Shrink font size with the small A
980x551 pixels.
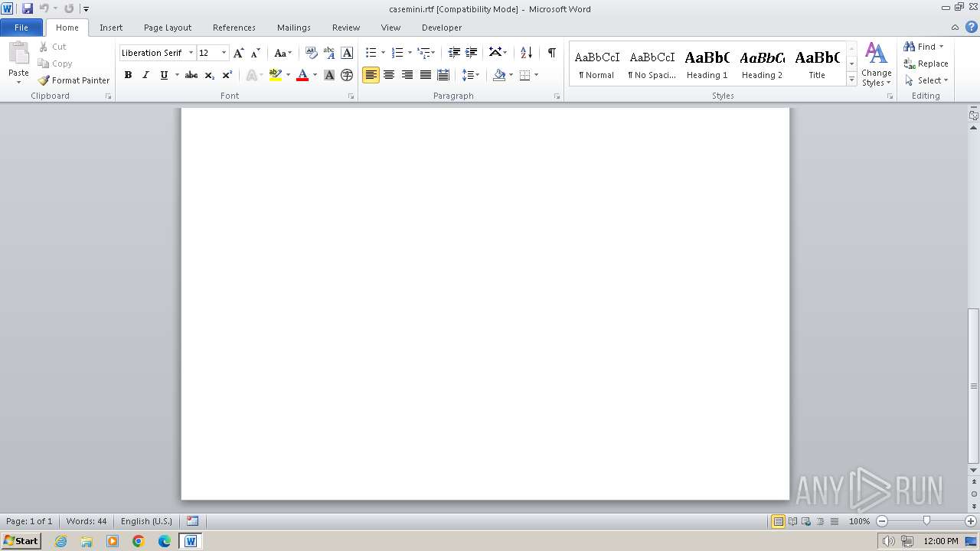(x=256, y=53)
